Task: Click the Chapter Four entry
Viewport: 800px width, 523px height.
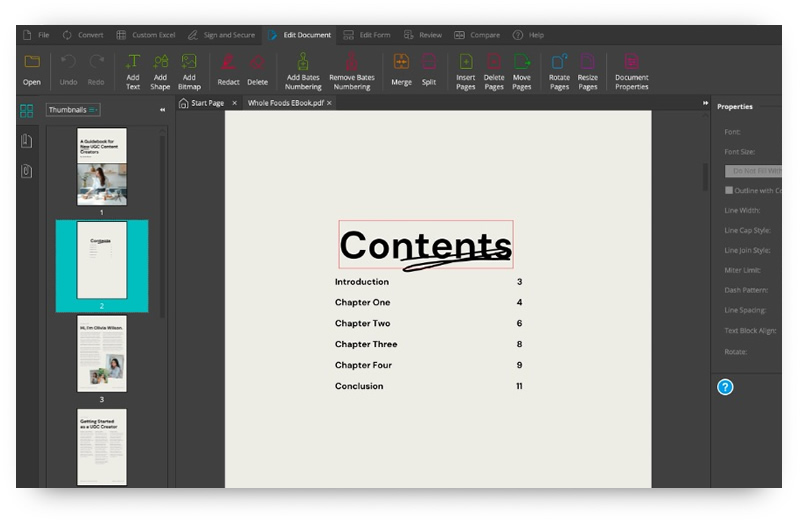Action: coord(363,365)
